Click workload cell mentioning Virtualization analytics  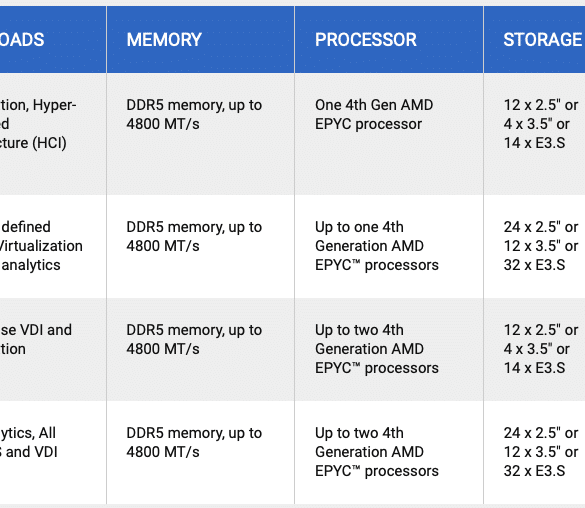point(53,246)
